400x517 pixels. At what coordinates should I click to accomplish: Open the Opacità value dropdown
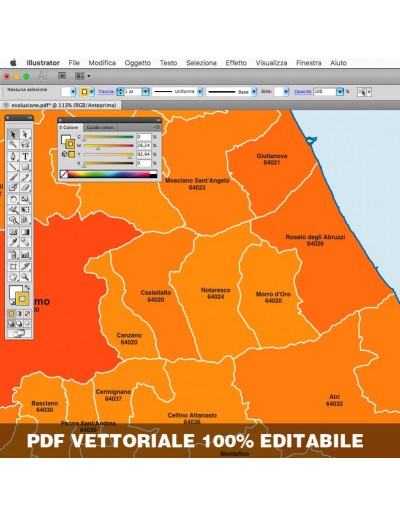(340, 92)
